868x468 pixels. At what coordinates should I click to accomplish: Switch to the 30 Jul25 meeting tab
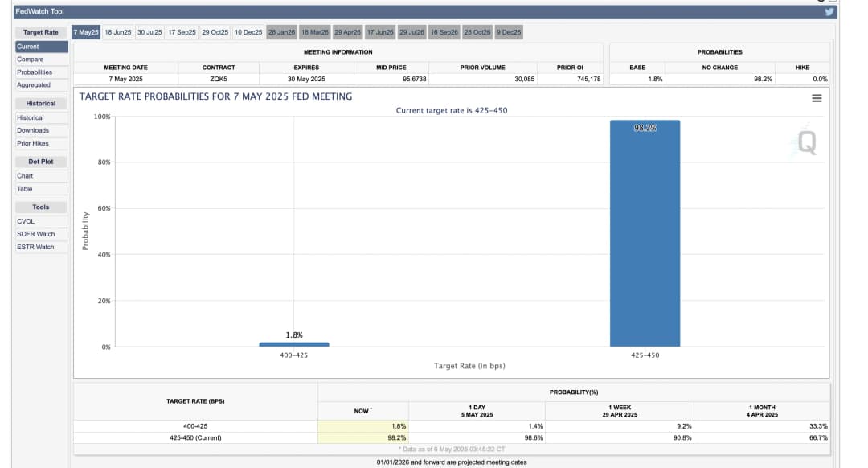(149, 32)
